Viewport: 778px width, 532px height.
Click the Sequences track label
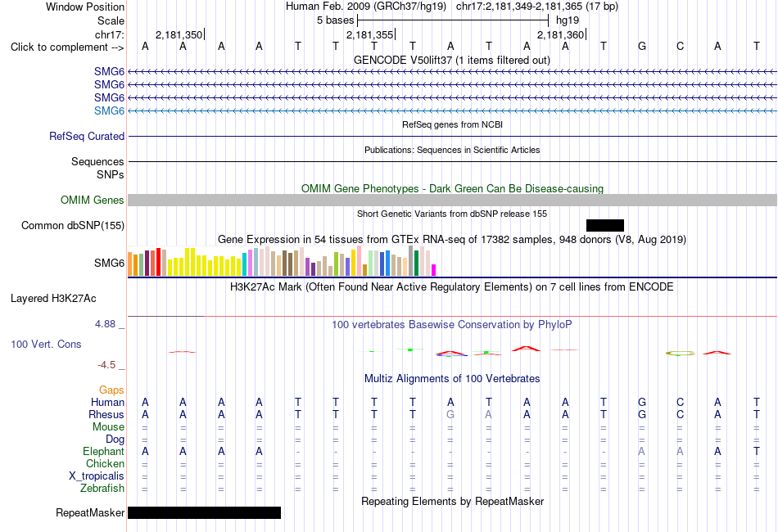point(97,161)
